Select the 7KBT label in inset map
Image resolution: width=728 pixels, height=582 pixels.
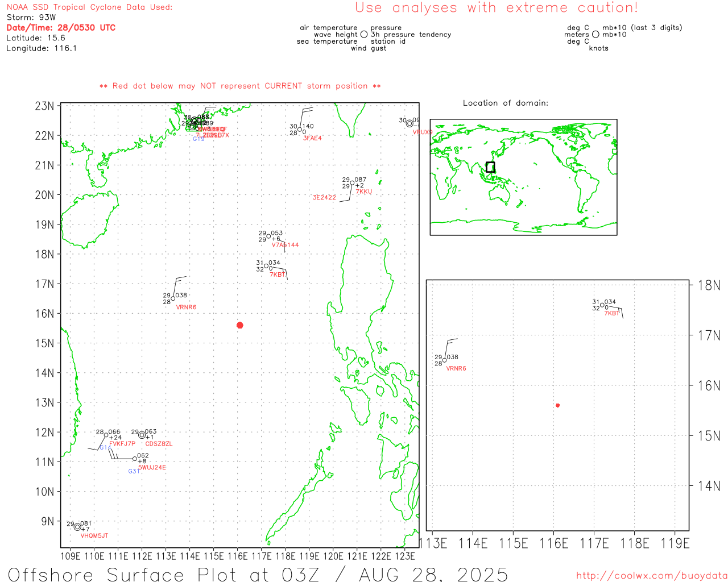[612, 314]
